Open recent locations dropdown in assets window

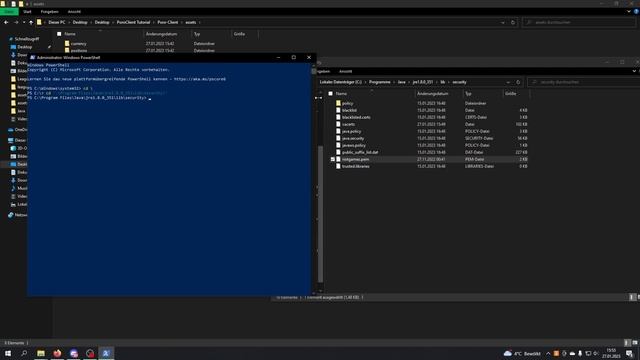tap(24, 22)
